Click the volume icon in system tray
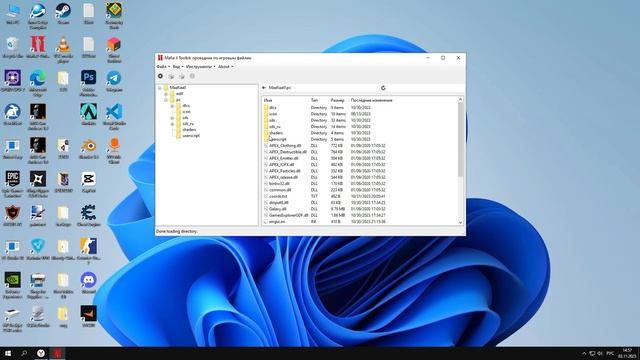This screenshot has height=360, width=640. [x=600, y=353]
